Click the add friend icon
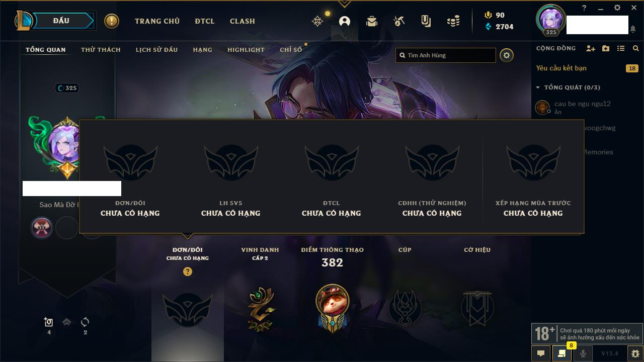The height and width of the screenshot is (362, 644). (x=591, y=48)
